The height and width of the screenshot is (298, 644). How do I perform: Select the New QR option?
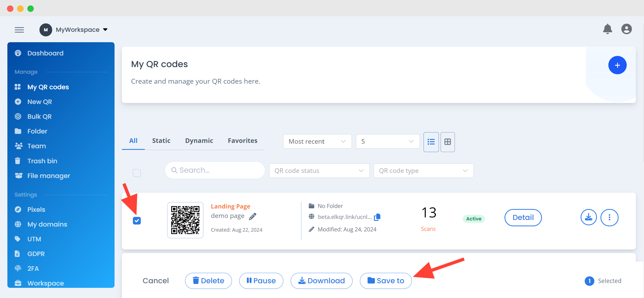point(39,101)
